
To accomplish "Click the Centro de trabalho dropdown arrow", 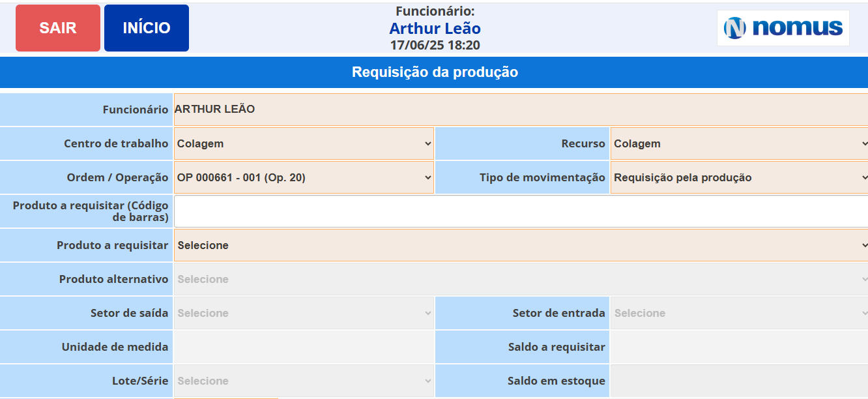I will (x=427, y=143).
